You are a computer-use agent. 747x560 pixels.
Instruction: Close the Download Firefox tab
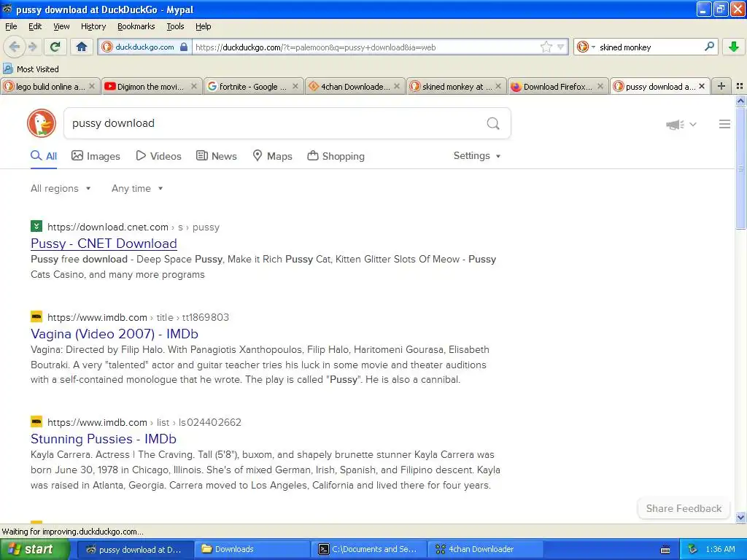click(x=600, y=86)
